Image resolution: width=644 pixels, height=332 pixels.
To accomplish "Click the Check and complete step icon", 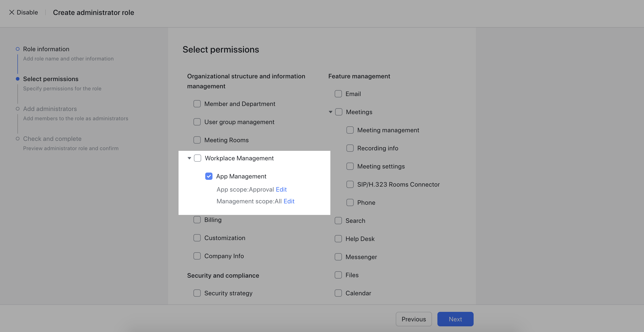I will click(17, 138).
